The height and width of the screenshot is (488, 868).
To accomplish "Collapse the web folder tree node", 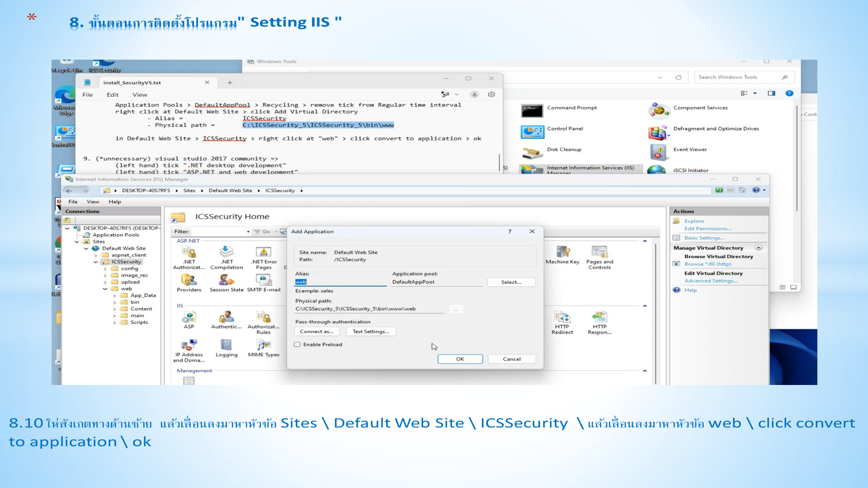I will (x=105, y=289).
